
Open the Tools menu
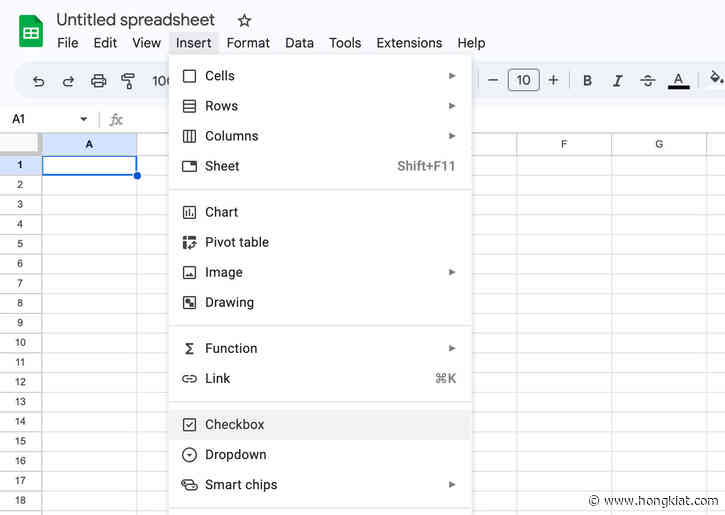coord(345,43)
